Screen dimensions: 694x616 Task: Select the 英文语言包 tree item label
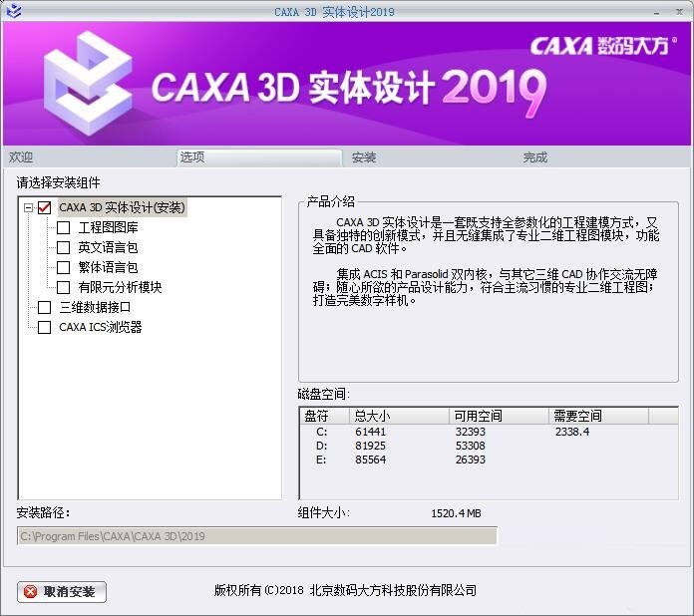point(108,247)
